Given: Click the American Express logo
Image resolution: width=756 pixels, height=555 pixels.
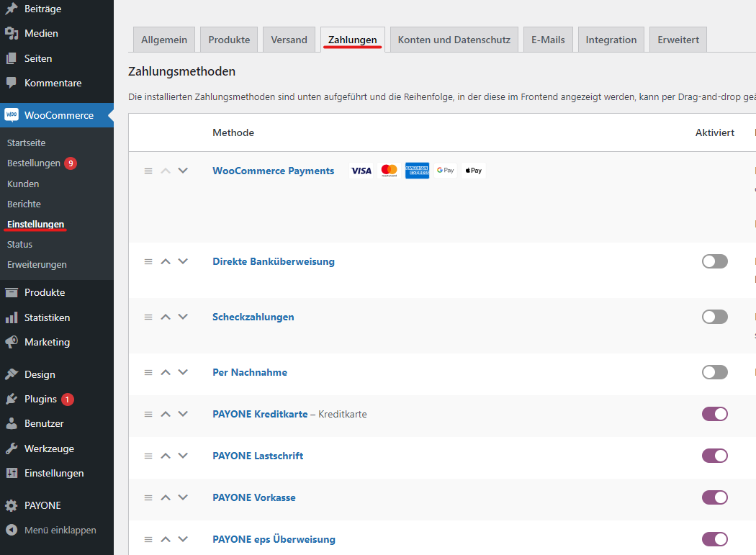Looking at the screenshot, I should tap(417, 171).
